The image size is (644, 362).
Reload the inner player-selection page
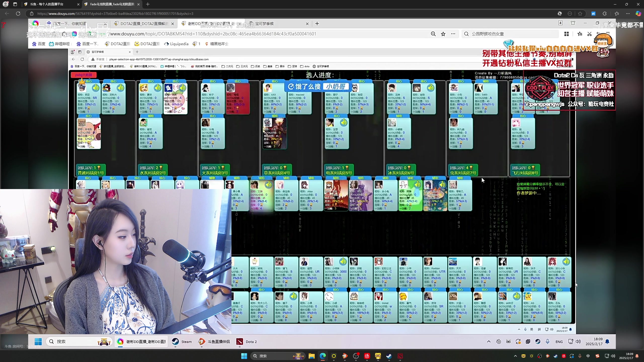82,59
